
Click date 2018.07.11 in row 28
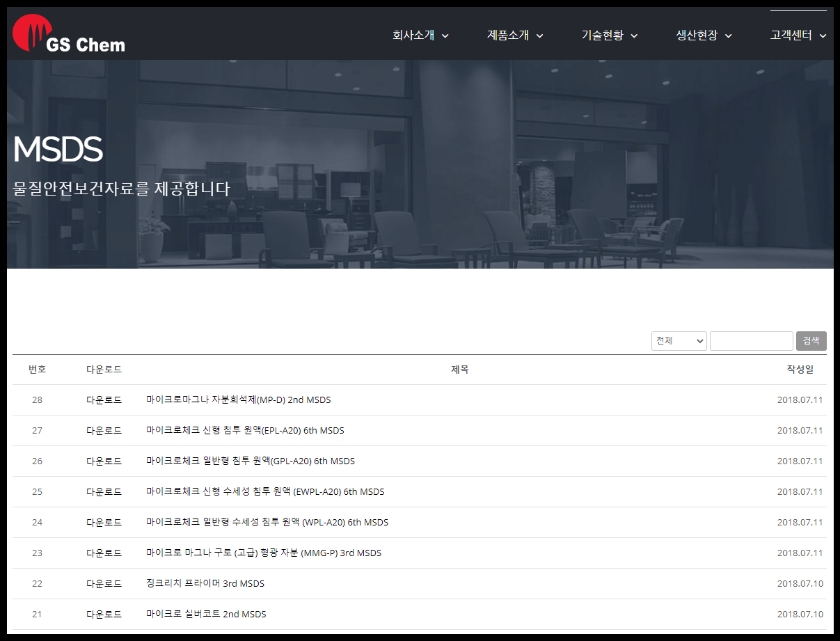[800, 400]
